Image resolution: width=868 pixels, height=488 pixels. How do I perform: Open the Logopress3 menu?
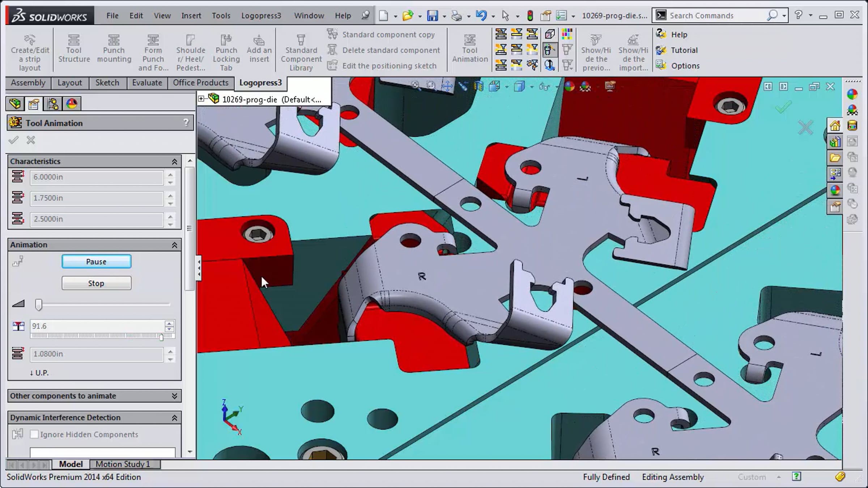coord(261,16)
